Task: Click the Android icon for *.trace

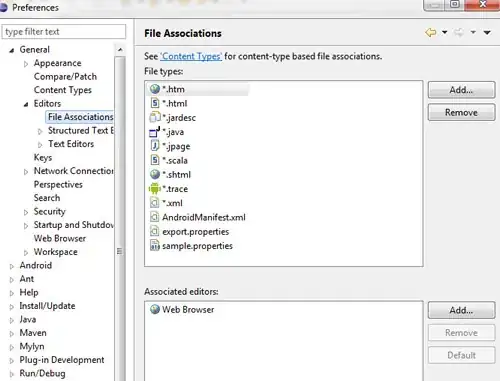Action: point(154,189)
